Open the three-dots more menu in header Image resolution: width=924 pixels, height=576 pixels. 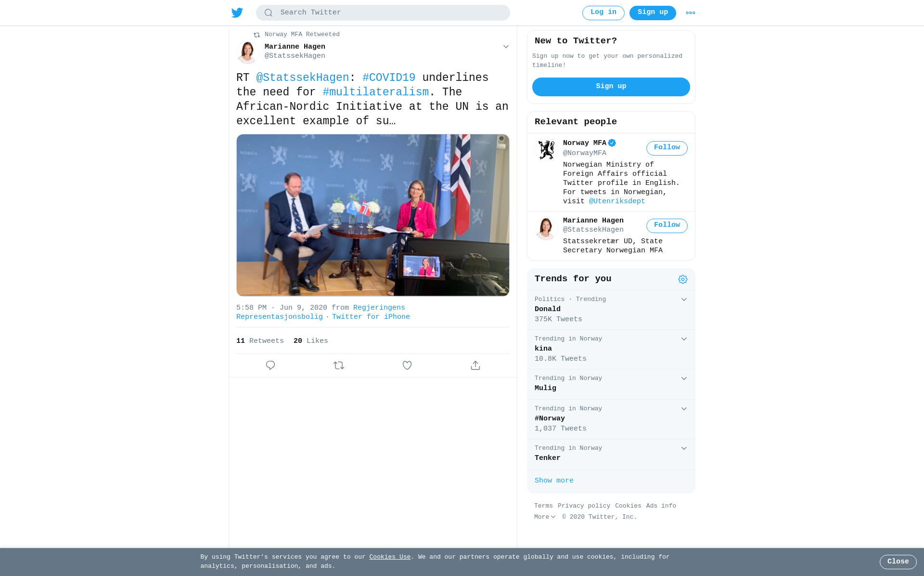click(x=690, y=13)
